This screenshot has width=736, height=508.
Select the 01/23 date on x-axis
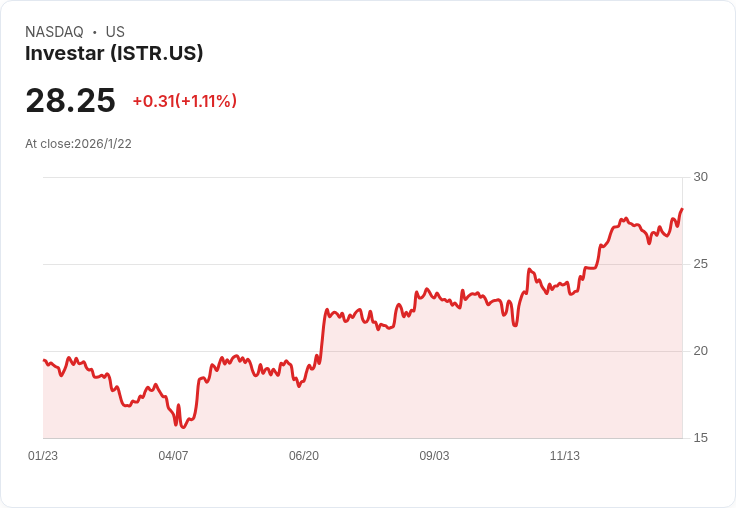click(43, 456)
